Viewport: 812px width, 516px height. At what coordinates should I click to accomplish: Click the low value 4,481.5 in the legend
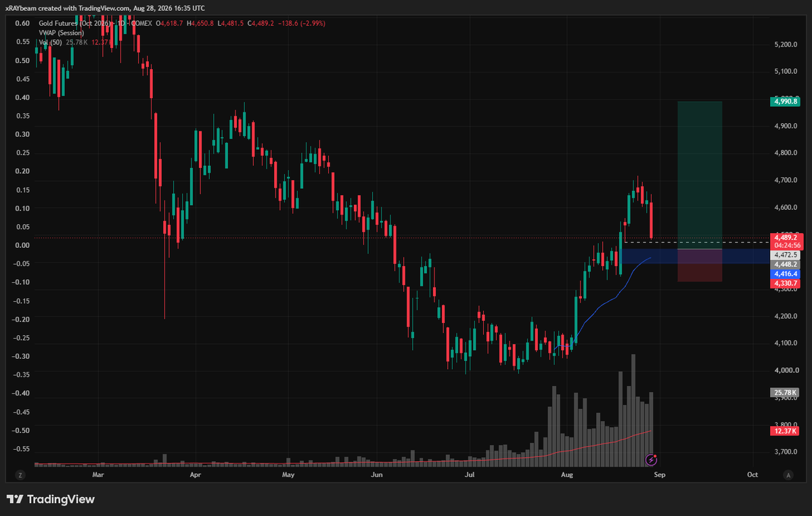tap(232, 23)
